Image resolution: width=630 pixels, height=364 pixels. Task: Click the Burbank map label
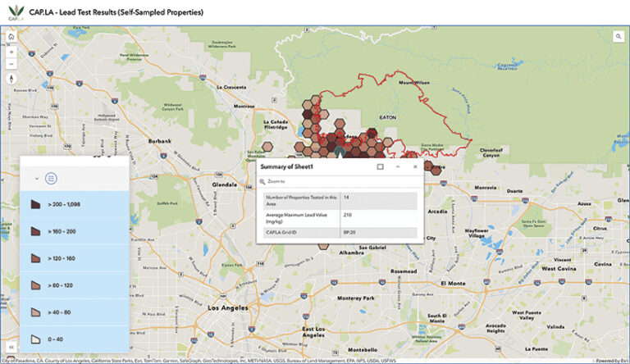pyautogui.click(x=159, y=141)
